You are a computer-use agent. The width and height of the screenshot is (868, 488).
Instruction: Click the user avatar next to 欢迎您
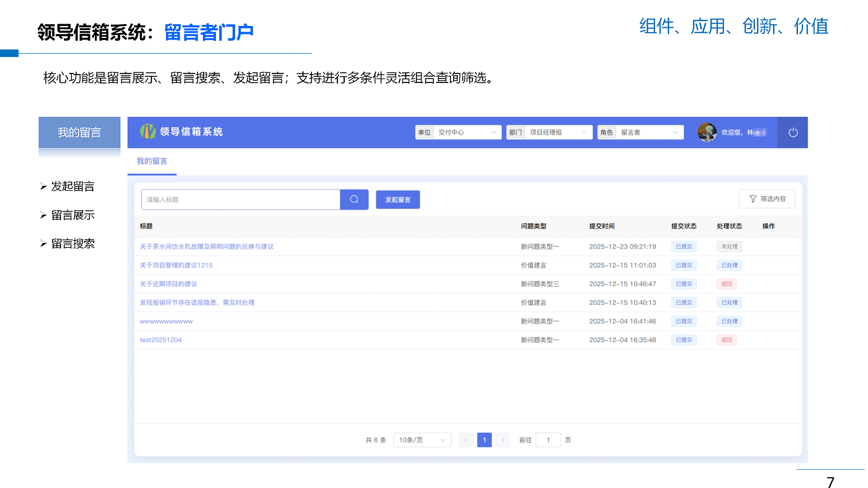(x=707, y=132)
